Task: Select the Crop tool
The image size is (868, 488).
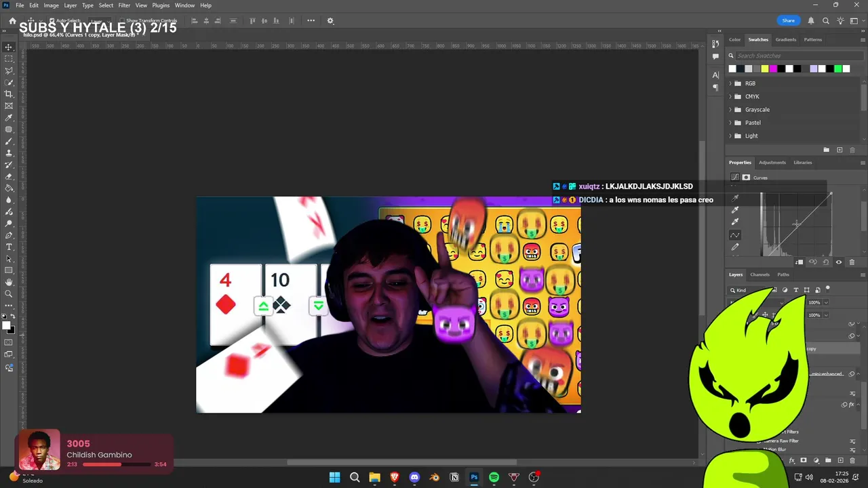Action: [x=9, y=94]
